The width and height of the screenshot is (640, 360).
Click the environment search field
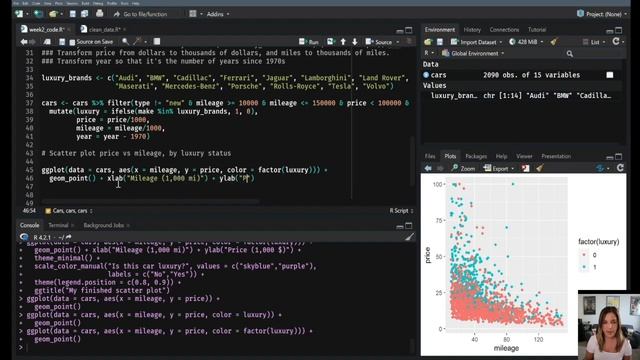pos(594,53)
